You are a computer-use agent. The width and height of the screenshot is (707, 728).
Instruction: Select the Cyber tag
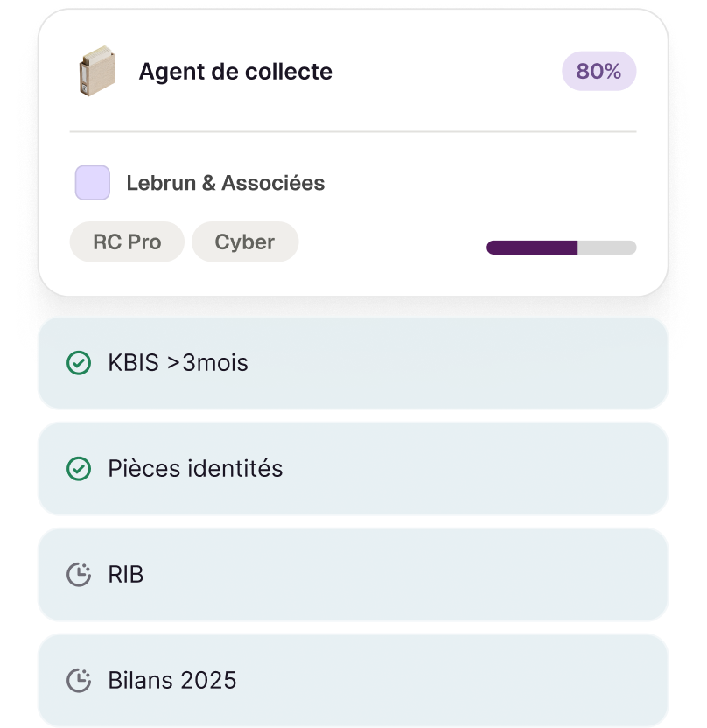click(245, 242)
